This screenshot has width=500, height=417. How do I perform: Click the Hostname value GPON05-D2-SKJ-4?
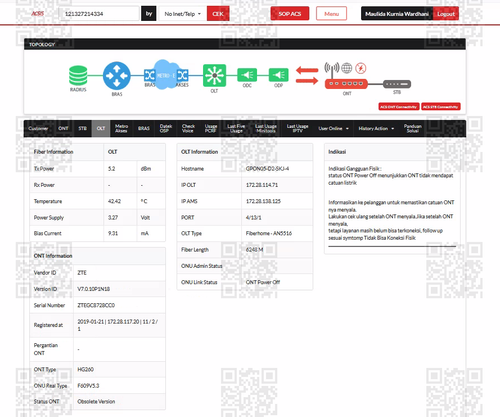click(267, 169)
